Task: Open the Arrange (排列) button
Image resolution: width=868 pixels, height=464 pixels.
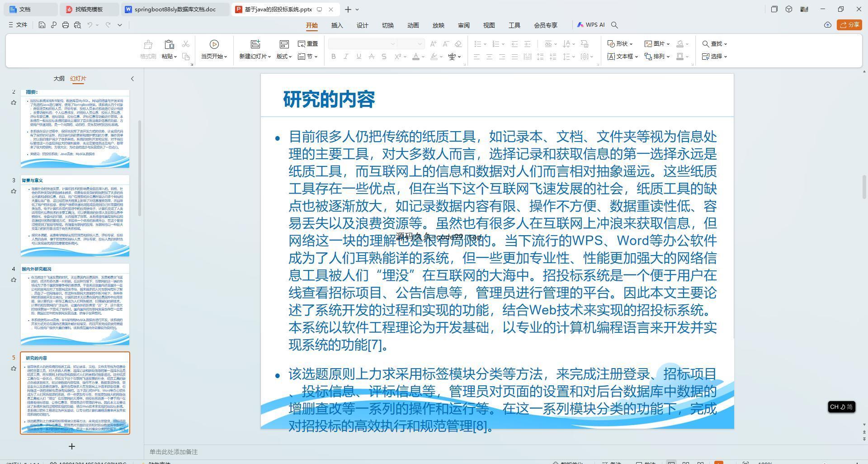Action: point(657,57)
